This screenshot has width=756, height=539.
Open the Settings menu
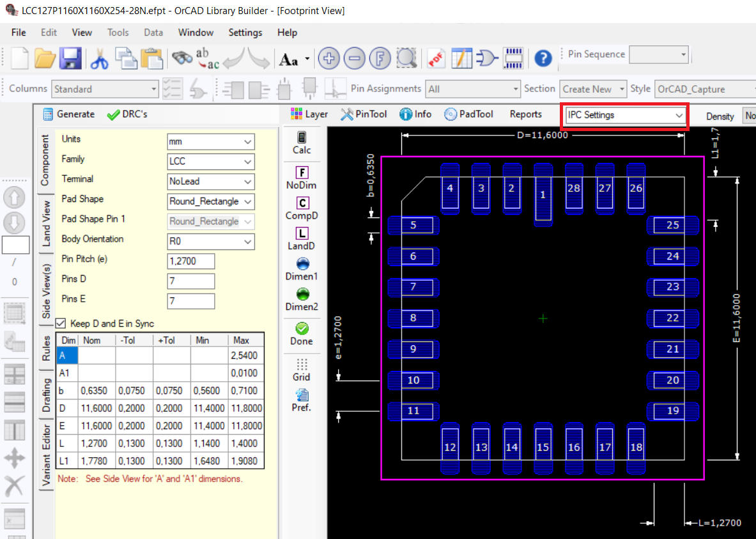245,33
